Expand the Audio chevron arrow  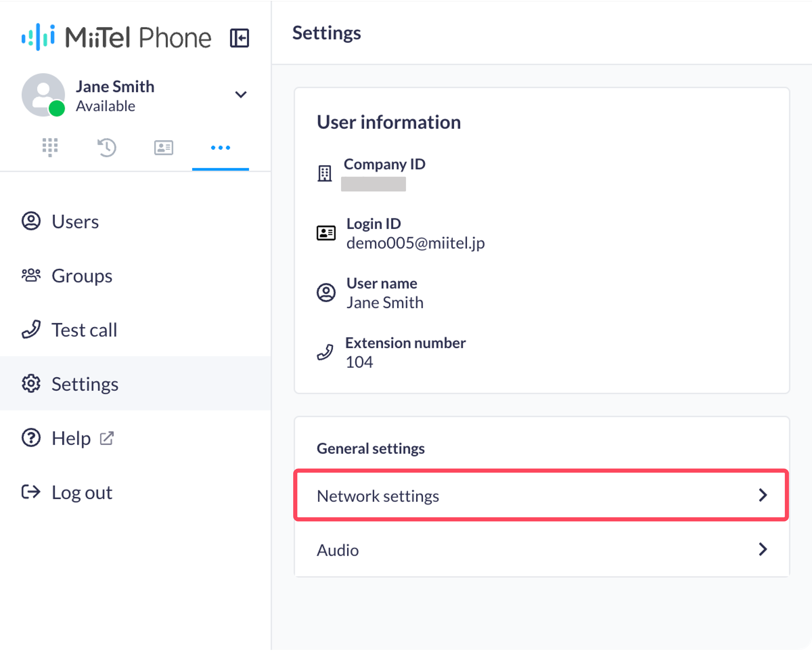point(763,550)
